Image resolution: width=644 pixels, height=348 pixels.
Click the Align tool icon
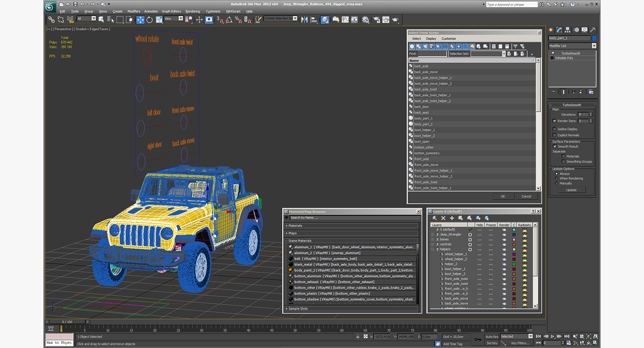coord(315,20)
